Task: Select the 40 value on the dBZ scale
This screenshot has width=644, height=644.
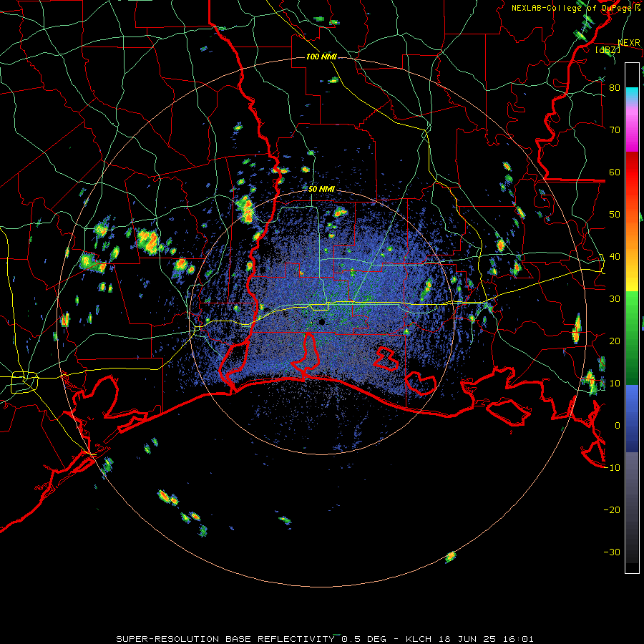Action: coord(615,256)
